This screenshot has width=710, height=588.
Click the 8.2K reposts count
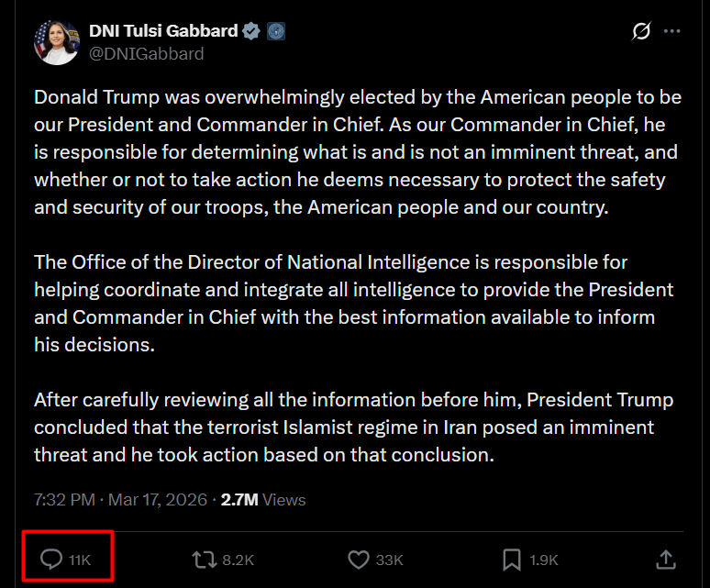pyautogui.click(x=238, y=560)
